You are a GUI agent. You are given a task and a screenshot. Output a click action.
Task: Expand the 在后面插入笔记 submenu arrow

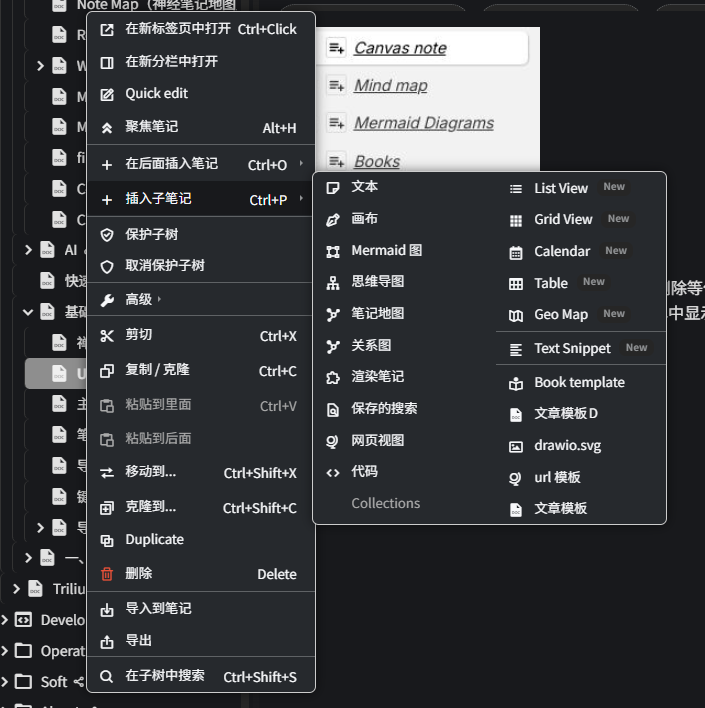pos(301,164)
